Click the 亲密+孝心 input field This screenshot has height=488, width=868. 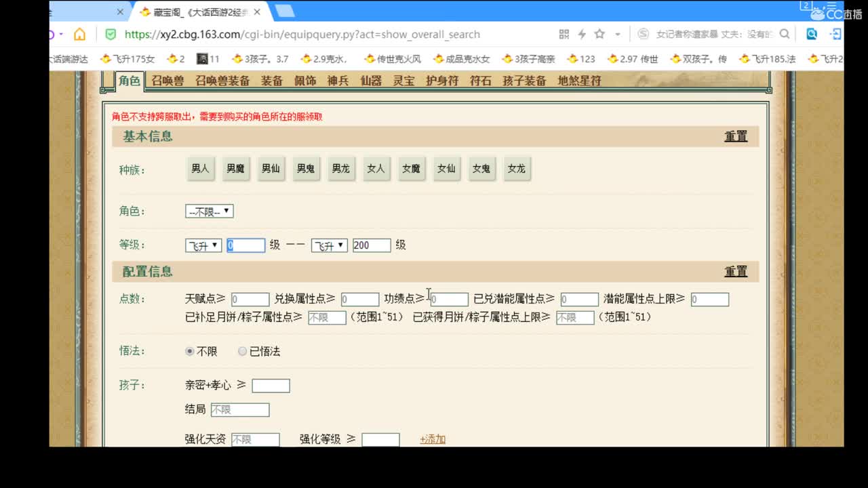click(x=271, y=386)
